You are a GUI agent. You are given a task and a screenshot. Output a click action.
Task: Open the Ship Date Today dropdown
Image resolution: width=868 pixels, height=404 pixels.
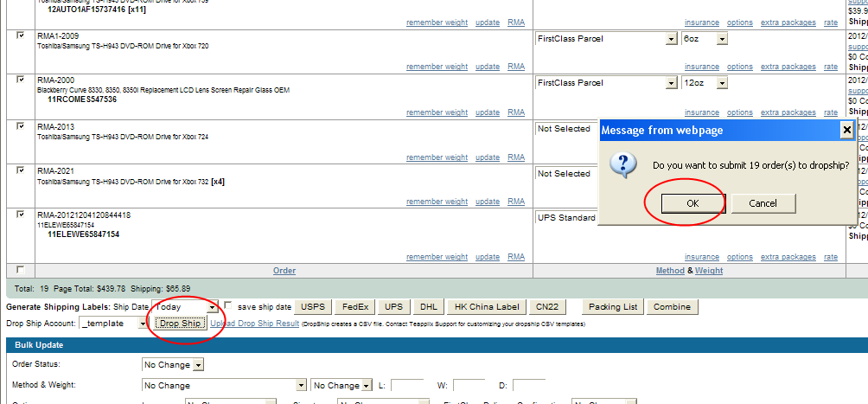(x=186, y=306)
